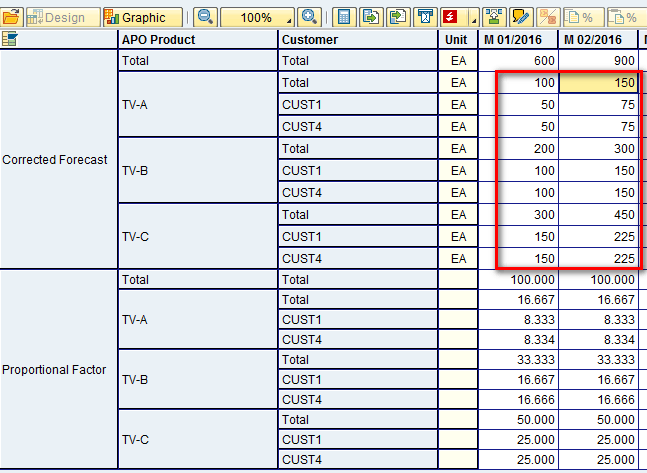Click the 900 total cell for M 02/2016
The width and height of the screenshot is (647, 473).
coord(598,61)
